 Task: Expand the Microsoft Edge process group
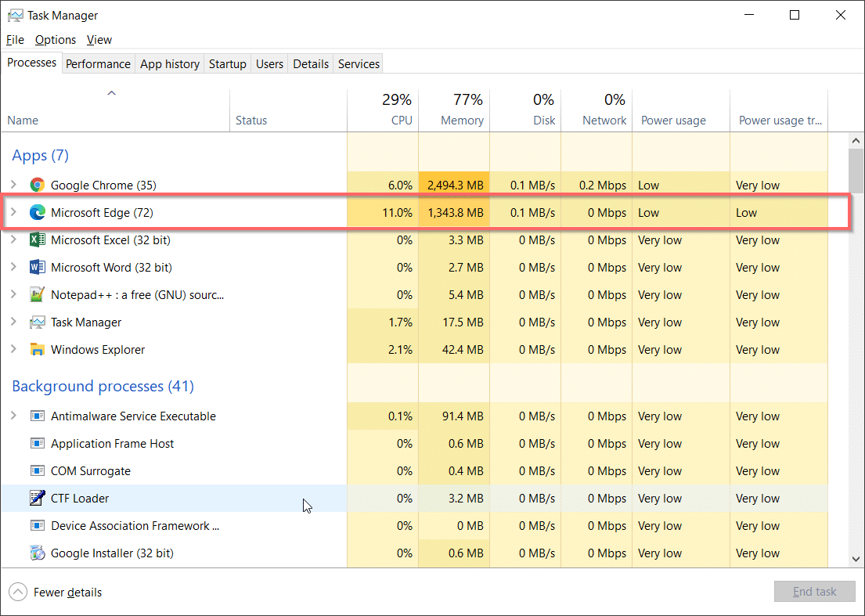tap(13, 213)
